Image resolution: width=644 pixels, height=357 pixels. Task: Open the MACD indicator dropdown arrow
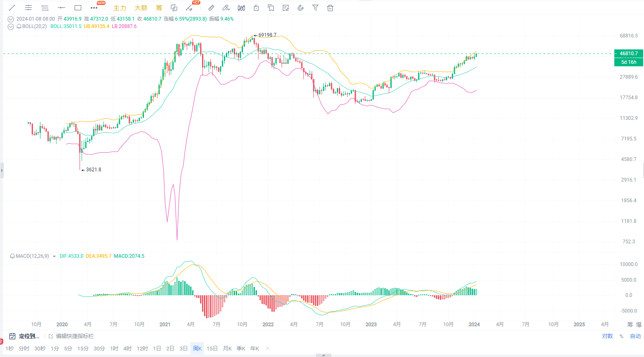coord(54,256)
